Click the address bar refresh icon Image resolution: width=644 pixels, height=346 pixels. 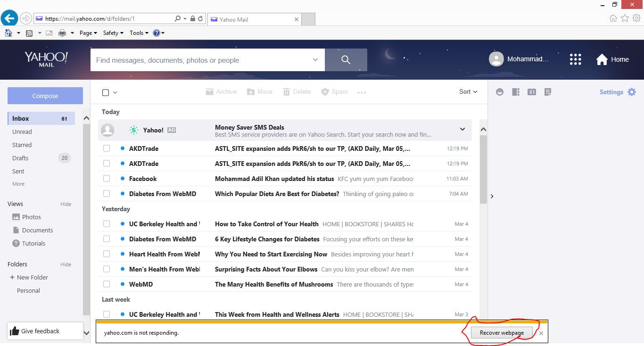pyautogui.click(x=200, y=19)
